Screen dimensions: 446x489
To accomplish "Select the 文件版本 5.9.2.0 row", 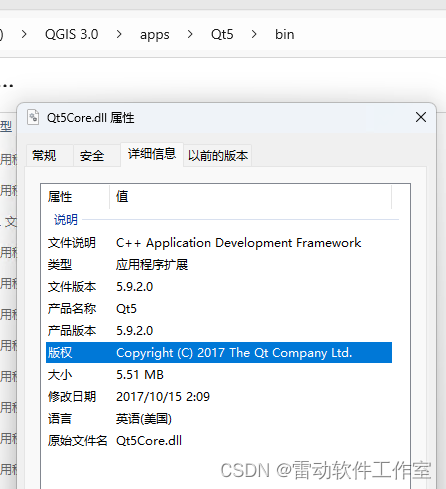I will click(219, 287).
